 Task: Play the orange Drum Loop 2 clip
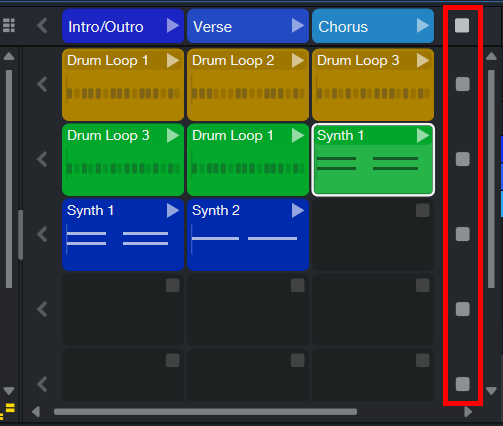pyautogui.click(x=298, y=61)
